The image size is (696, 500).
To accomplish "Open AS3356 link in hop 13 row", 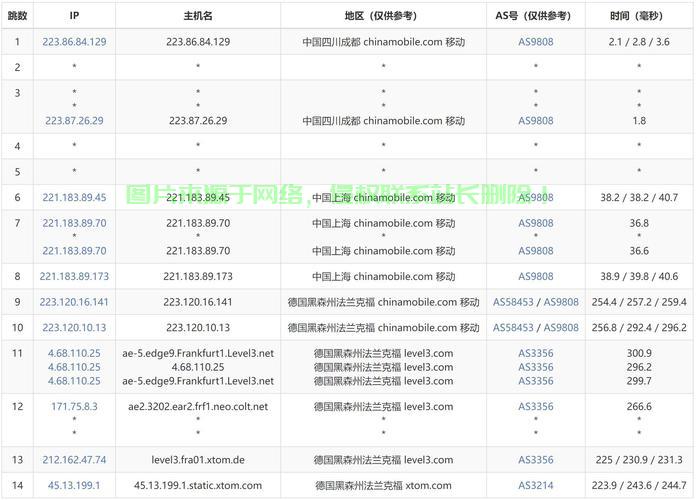I will [536, 460].
